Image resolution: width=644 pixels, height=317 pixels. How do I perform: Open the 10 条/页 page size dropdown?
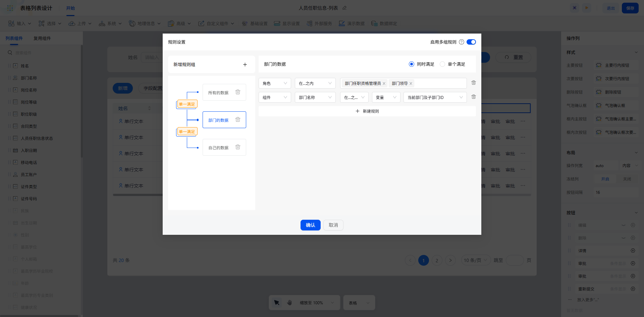pos(476,260)
